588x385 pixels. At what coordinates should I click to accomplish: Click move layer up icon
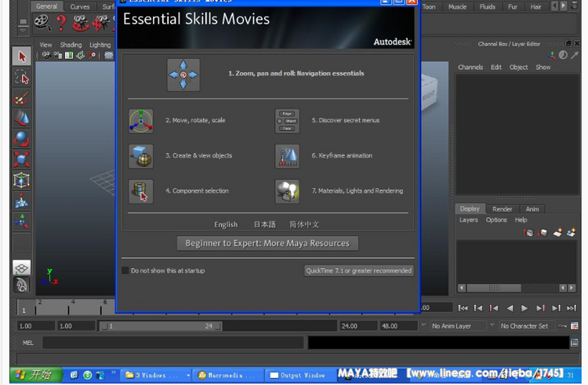[528, 232]
